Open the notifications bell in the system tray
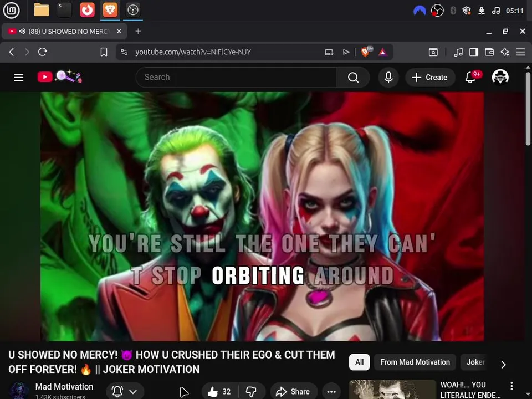 [x=482, y=11]
